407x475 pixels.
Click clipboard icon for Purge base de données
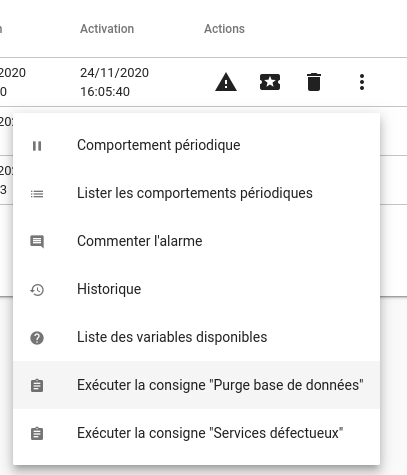[37, 386]
